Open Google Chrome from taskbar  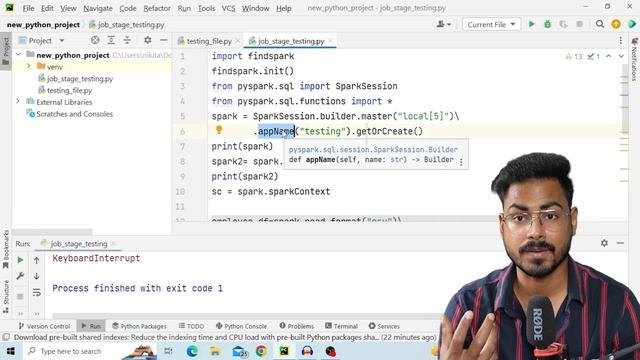point(261,351)
